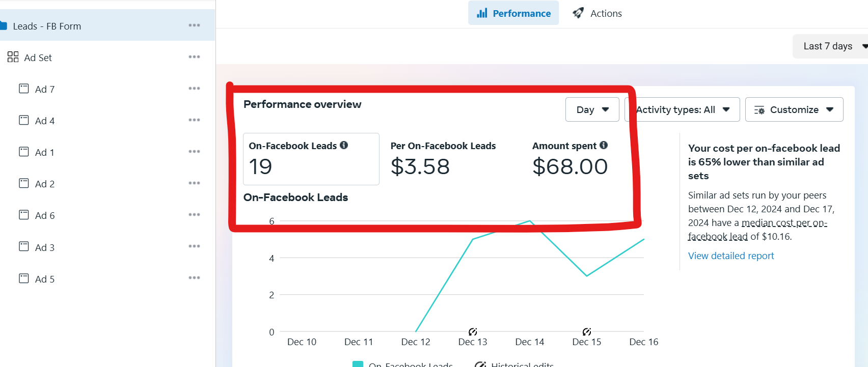This screenshot has width=868, height=367.
Task: Switch to the Actions tab
Action: pos(606,13)
